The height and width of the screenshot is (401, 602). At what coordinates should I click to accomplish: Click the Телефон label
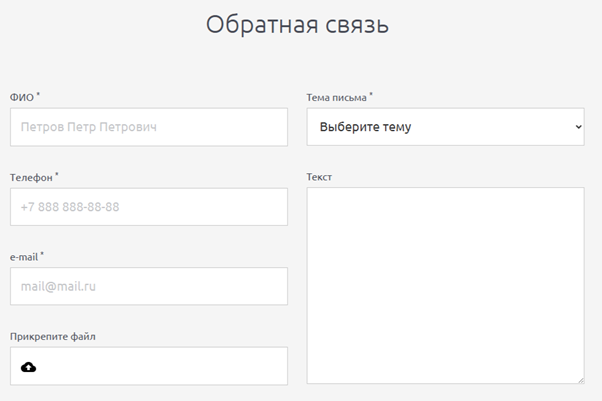31,177
